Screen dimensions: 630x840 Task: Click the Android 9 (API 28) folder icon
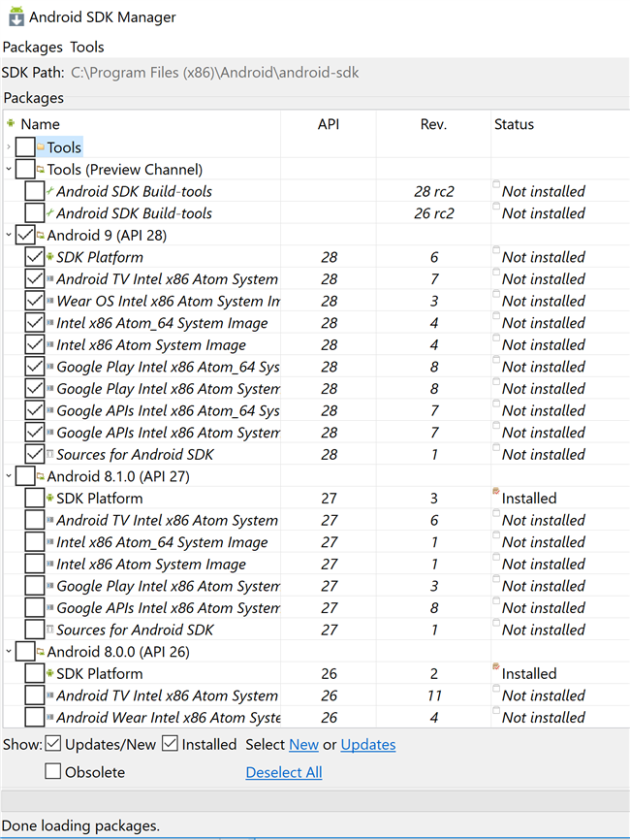(41, 235)
